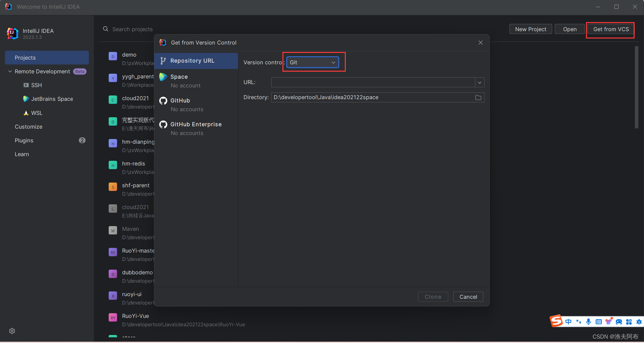Select GitHub Enterprise in the dialog sidebar

pyautogui.click(x=196, y=128)
